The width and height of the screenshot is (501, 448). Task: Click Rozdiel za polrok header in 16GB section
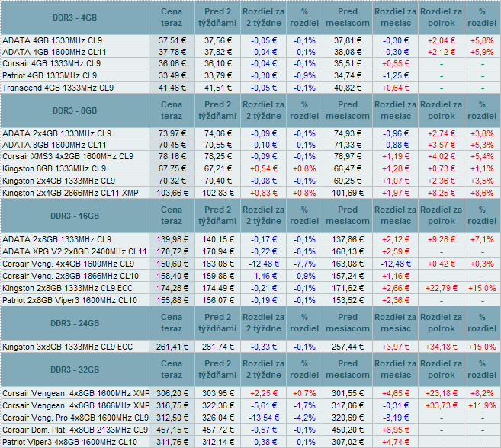pos(442,216)
